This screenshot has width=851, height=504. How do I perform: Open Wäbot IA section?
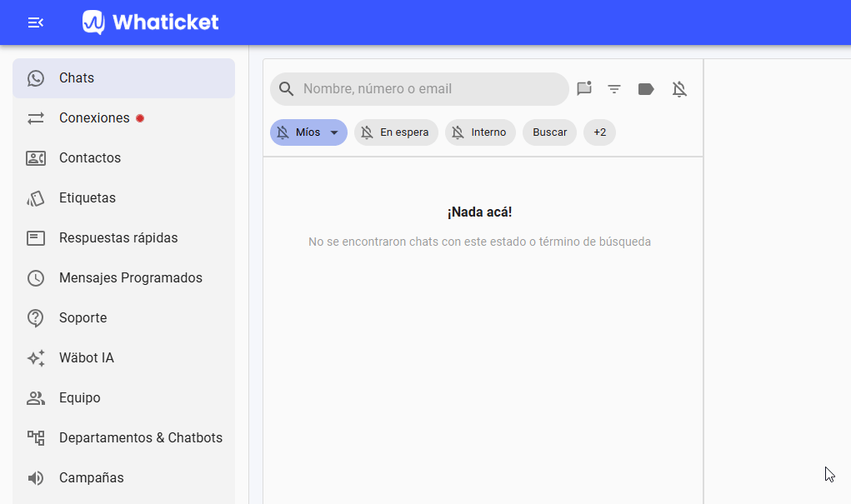coord(123,358)
